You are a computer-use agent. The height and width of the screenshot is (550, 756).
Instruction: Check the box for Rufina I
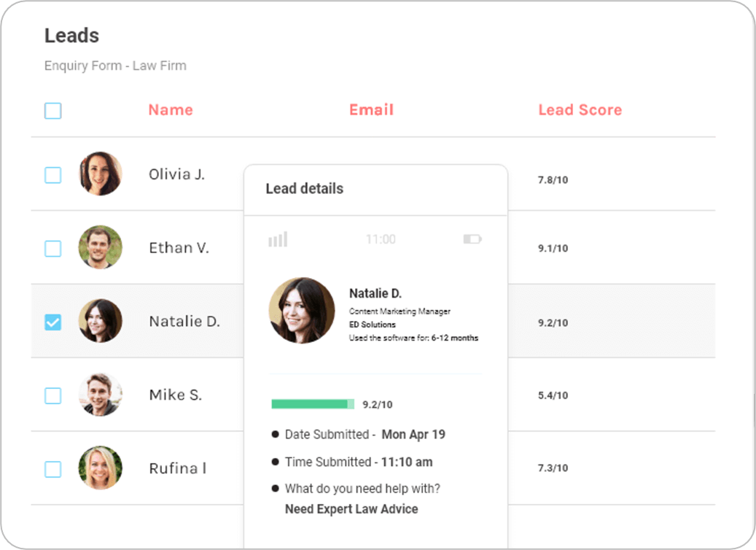click(x=53, y=469)
